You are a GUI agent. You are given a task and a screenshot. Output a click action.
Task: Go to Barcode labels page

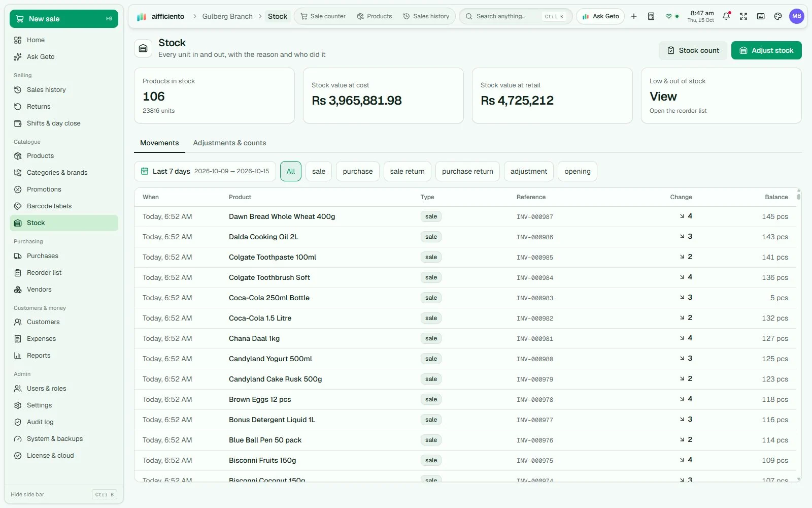[x=64, y=206]
